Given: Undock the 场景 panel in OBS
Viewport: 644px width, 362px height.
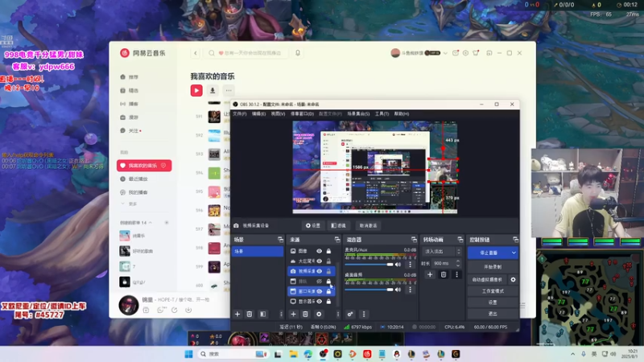Looking at the screenshot, I should (280, 239).
